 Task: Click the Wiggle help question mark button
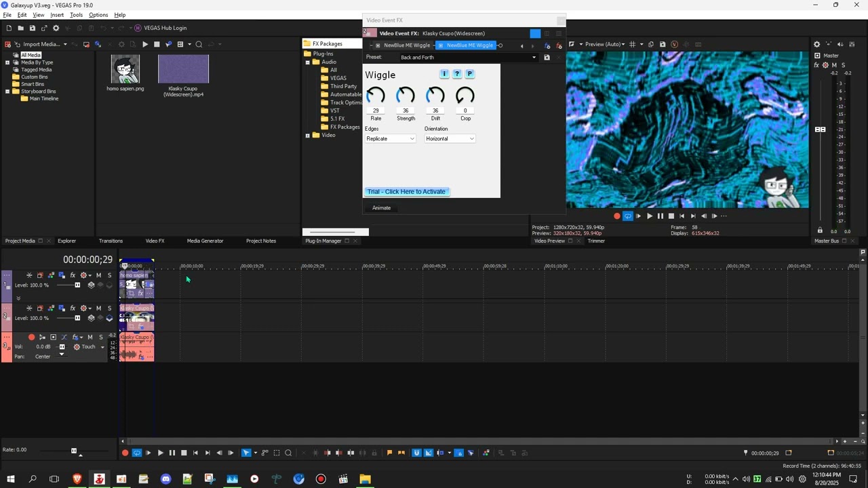(457, 74)
